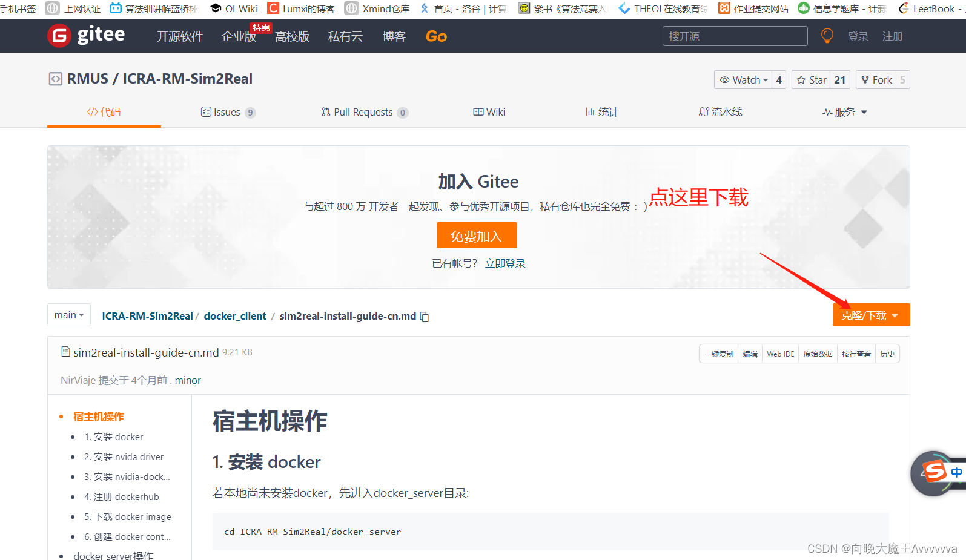Click the sim2real-install-guide-cn.md file icon

(65, 352)
